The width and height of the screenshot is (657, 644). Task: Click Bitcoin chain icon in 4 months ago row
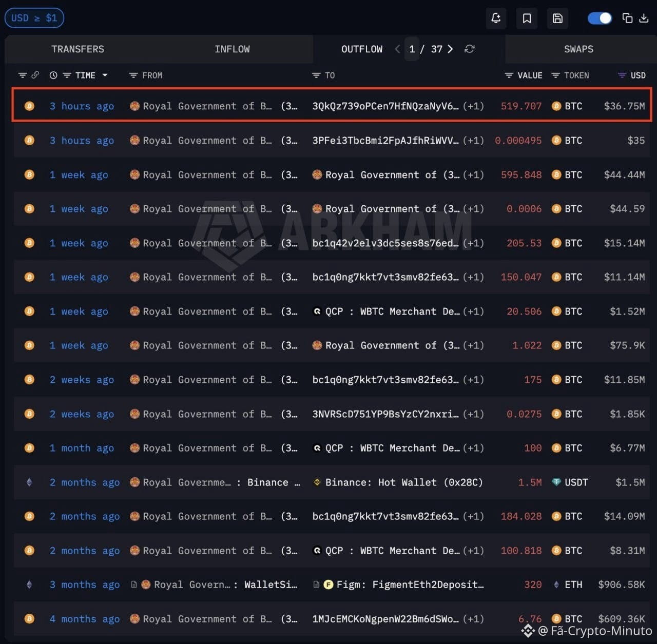(29, 619)
